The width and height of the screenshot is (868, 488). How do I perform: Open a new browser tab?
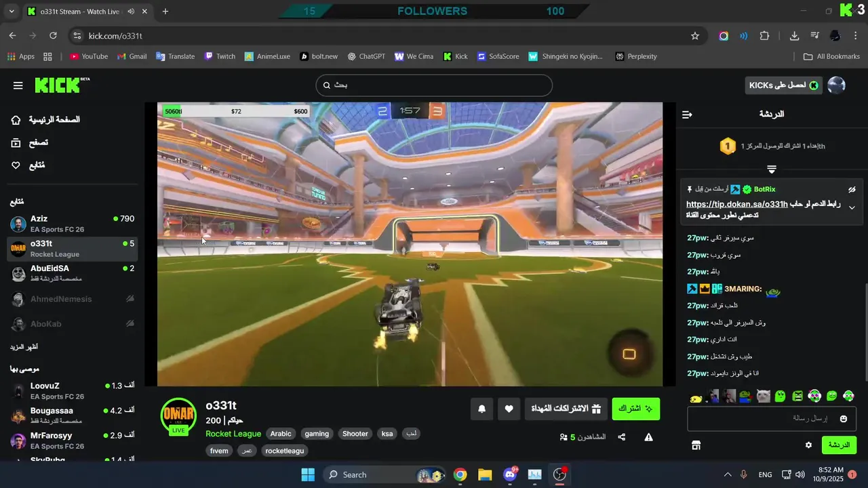point(165,12)
